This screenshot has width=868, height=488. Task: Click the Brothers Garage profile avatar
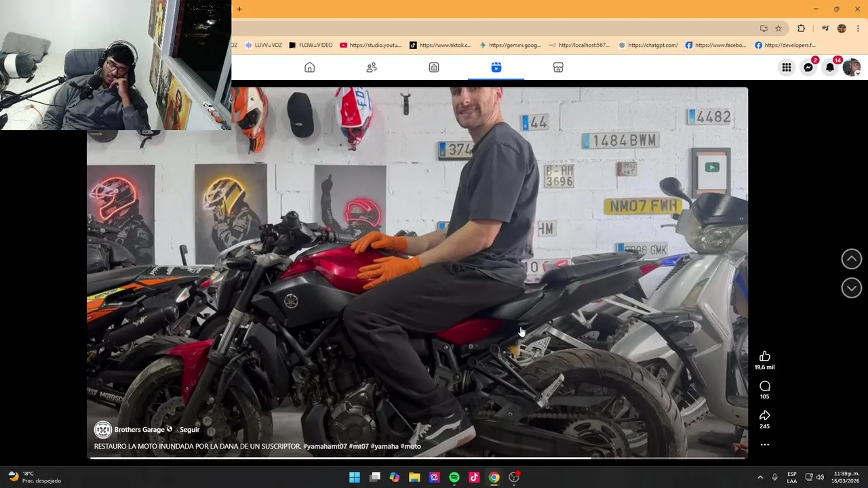[102, 429]
